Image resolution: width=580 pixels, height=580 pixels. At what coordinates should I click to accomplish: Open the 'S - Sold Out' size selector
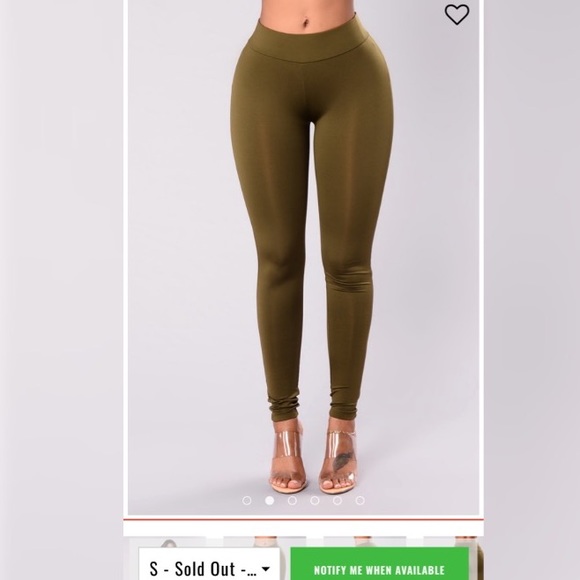[x=209, y=564]
